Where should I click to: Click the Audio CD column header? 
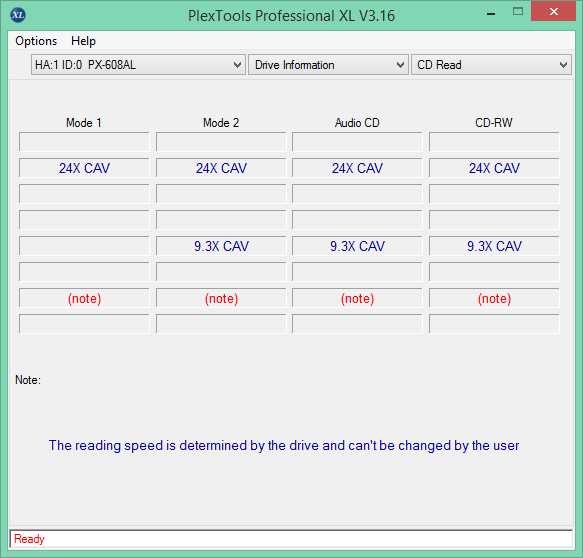pyautogui.click(x=357, y=123)
